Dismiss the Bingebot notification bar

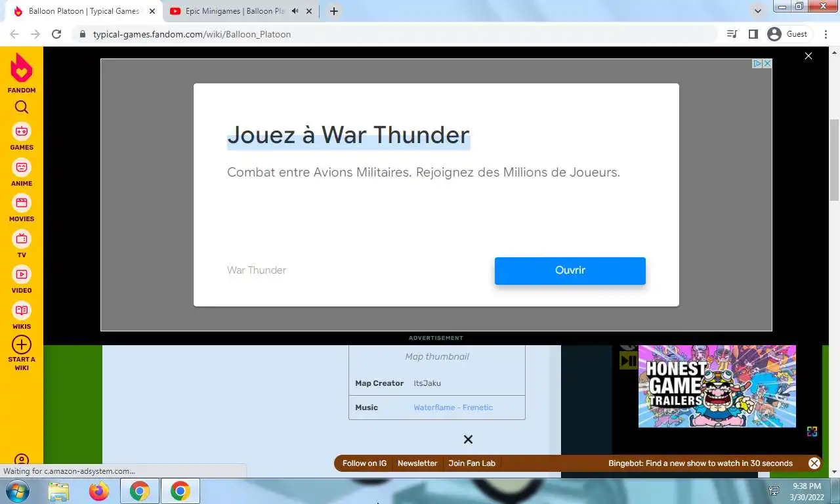[814, 463]
